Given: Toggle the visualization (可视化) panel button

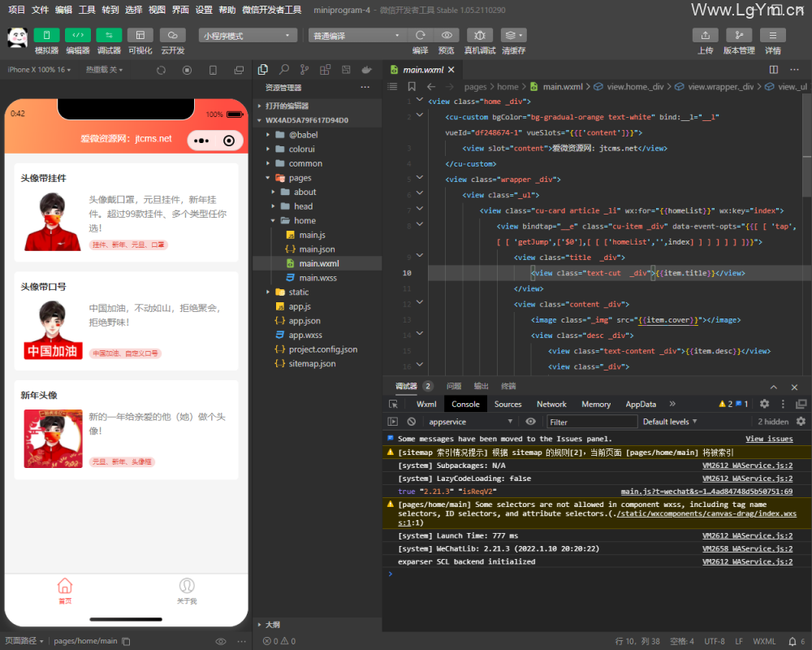Looking at the screenshot, I should click(140, 35).
